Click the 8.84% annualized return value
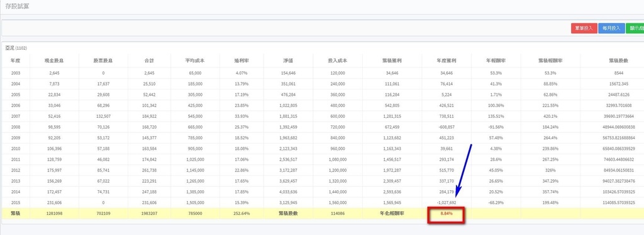 coord(447,214)
